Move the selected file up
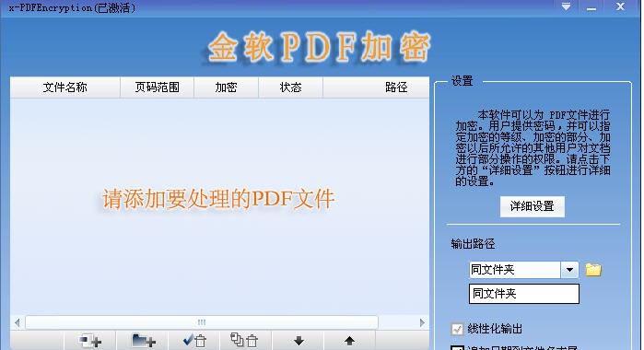Screen dimensions: 644x350 point(349,341)
